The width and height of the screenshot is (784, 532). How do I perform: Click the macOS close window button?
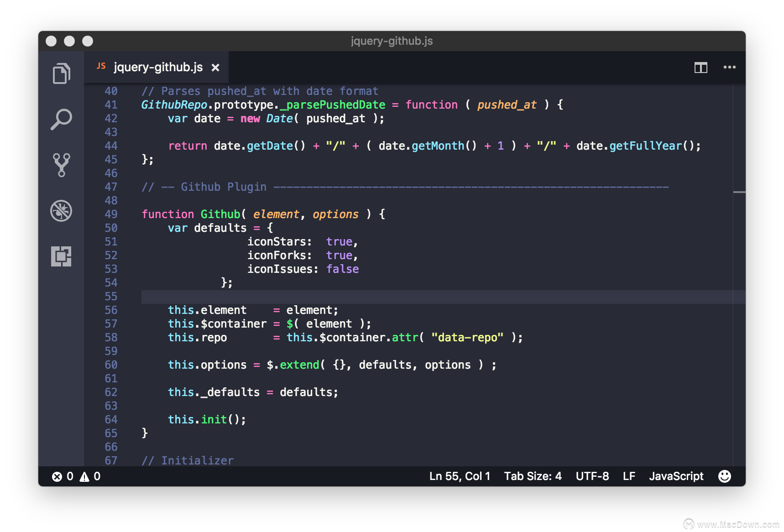[51, 41]
